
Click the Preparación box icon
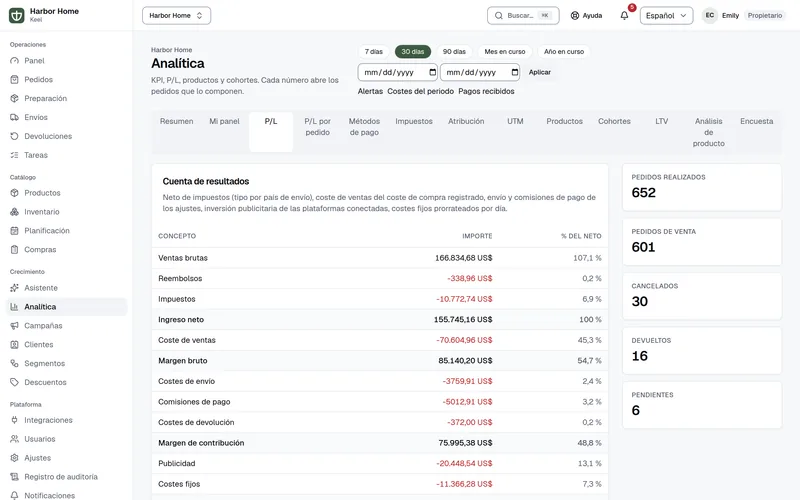[x=14, y=98]
